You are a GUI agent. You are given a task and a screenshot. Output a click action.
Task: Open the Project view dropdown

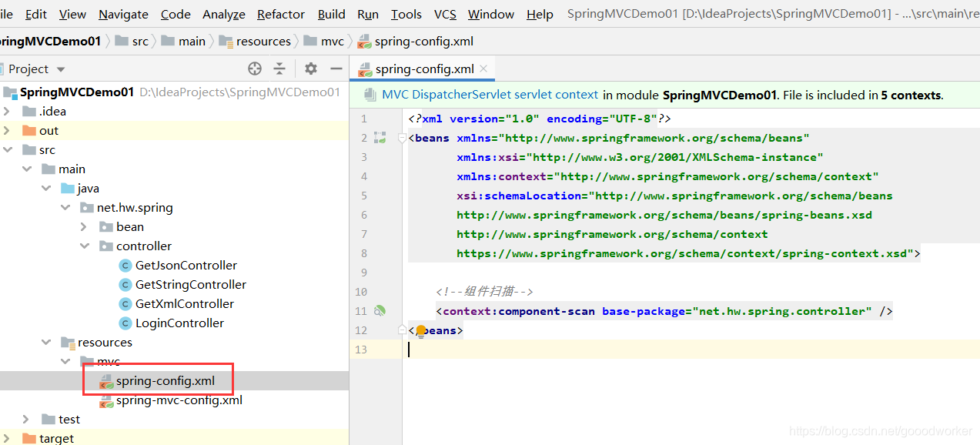pyautogui.click(x=61, y=69)
